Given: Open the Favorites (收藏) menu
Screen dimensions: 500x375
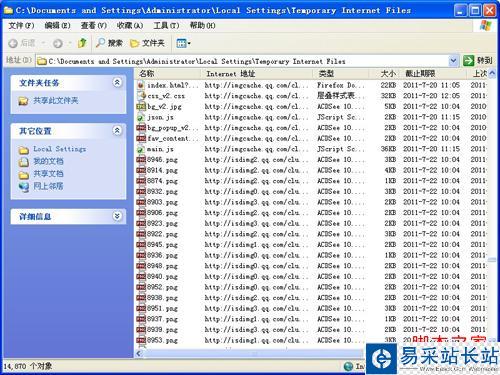Looking at the screenshot, I should coord(130,25).
